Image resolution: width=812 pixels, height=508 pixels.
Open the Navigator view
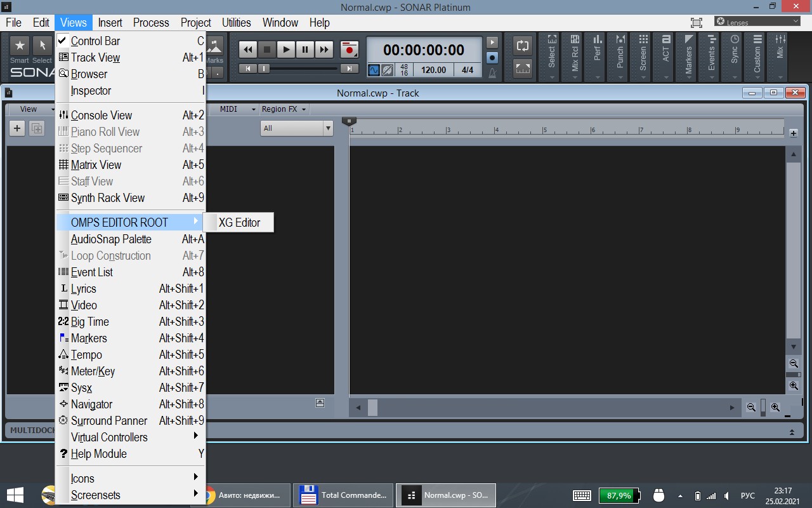pyautogui.click(x=131, y=404)
